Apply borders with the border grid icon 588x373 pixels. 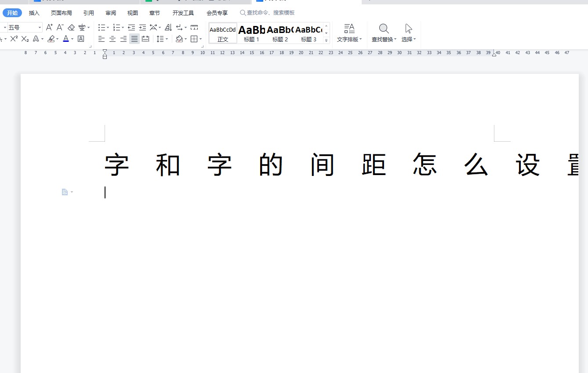coord(194,39)
